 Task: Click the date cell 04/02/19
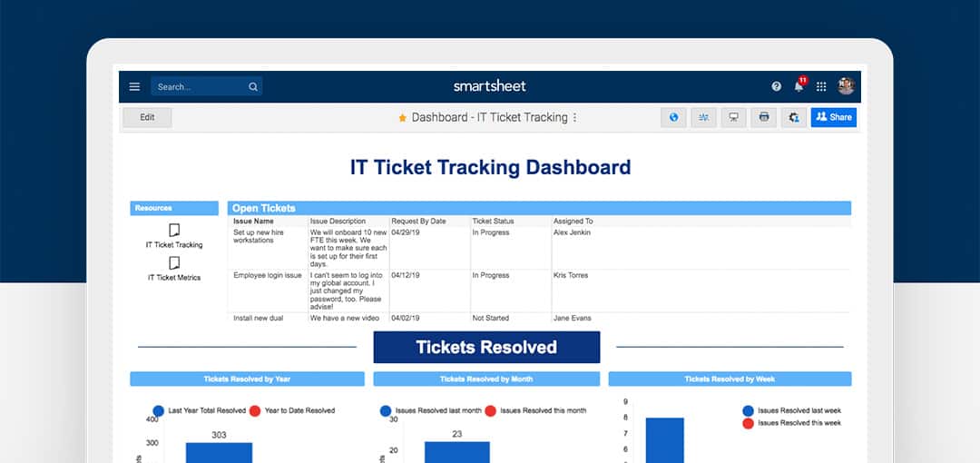click(430, 318)
